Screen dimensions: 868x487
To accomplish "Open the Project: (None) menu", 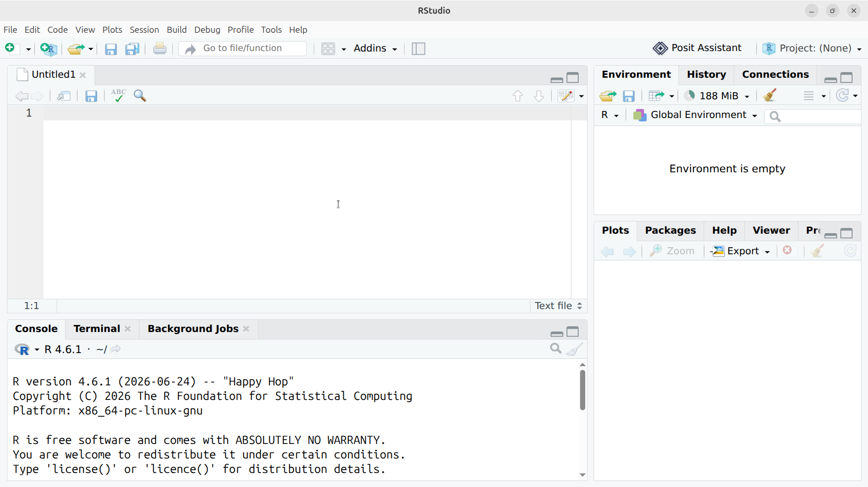I will point(812,48).
